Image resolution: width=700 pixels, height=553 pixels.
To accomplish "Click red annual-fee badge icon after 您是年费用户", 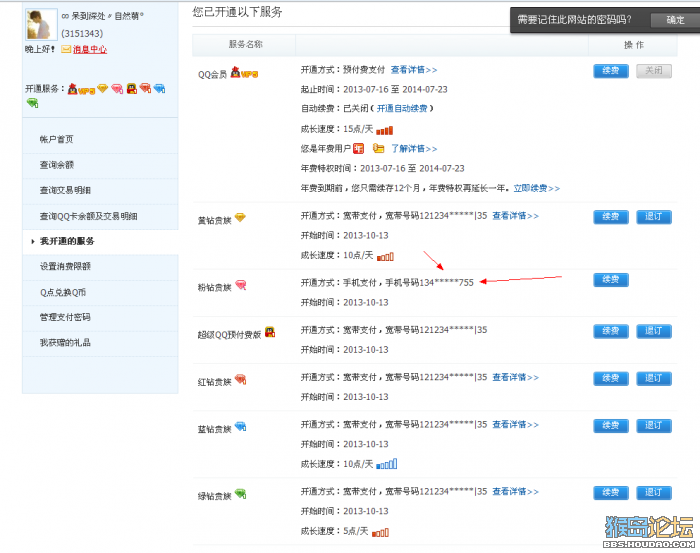I will click(358, 148).
